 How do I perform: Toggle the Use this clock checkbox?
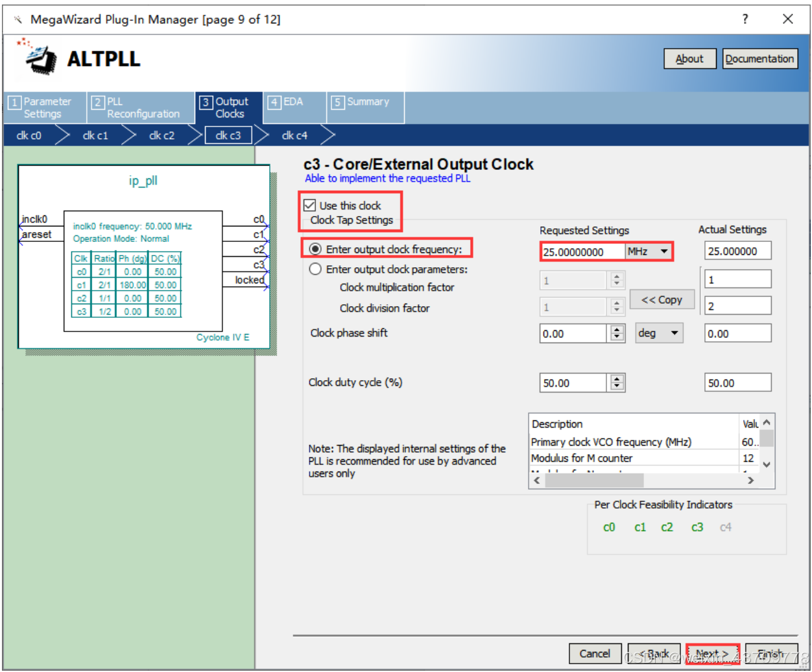pos(310,206)
